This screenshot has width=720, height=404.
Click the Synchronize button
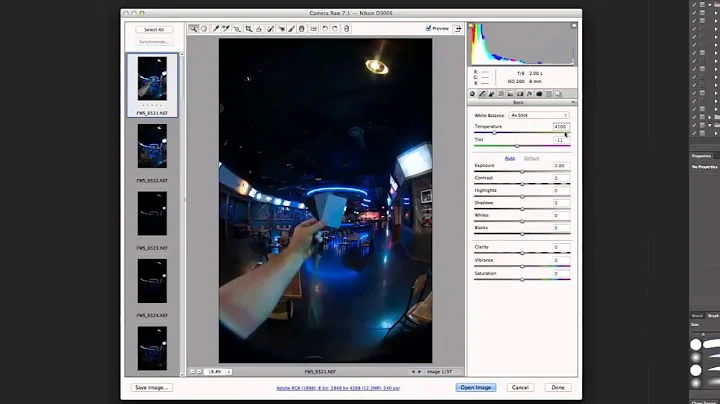tap(154, 42)
